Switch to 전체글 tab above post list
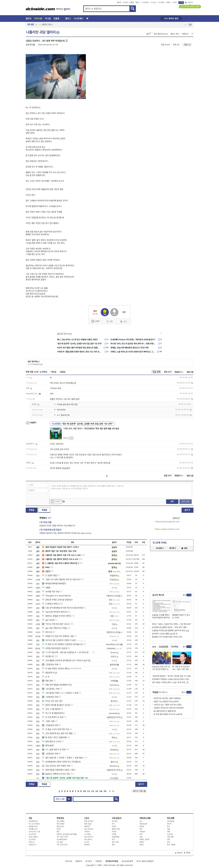The image size is (219, 868). [x=32, y=510]
